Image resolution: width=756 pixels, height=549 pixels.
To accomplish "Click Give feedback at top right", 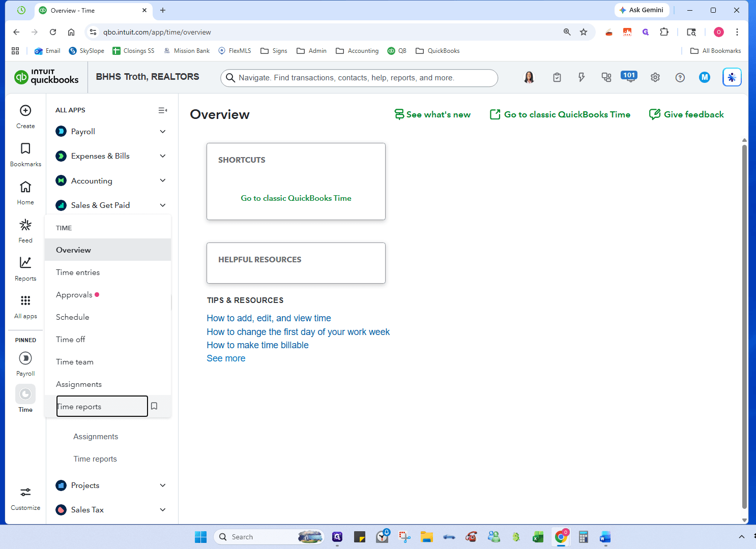I will [x=686, y=114].
